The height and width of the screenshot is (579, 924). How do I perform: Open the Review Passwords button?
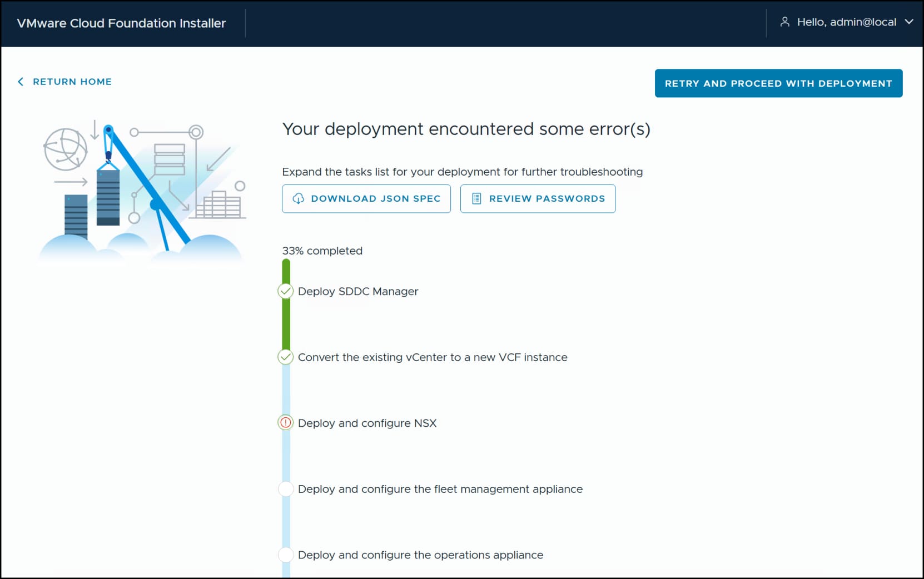pos(538,199)
